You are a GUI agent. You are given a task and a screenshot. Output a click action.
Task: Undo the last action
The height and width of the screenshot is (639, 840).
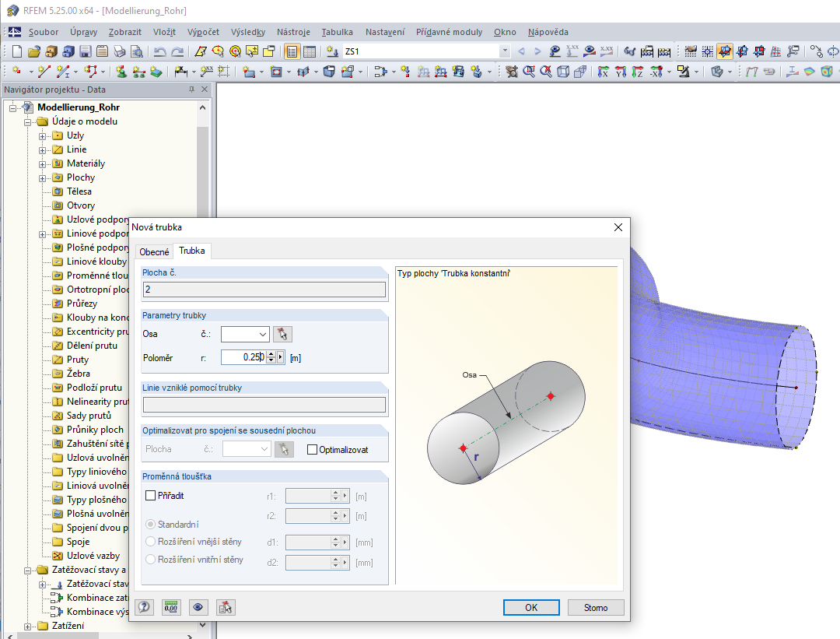(159, 51)
